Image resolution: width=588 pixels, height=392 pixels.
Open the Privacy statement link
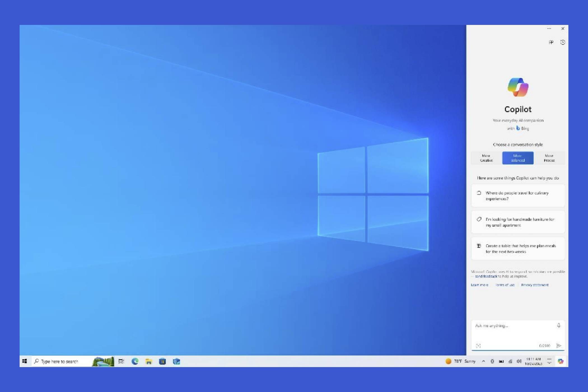535,285
